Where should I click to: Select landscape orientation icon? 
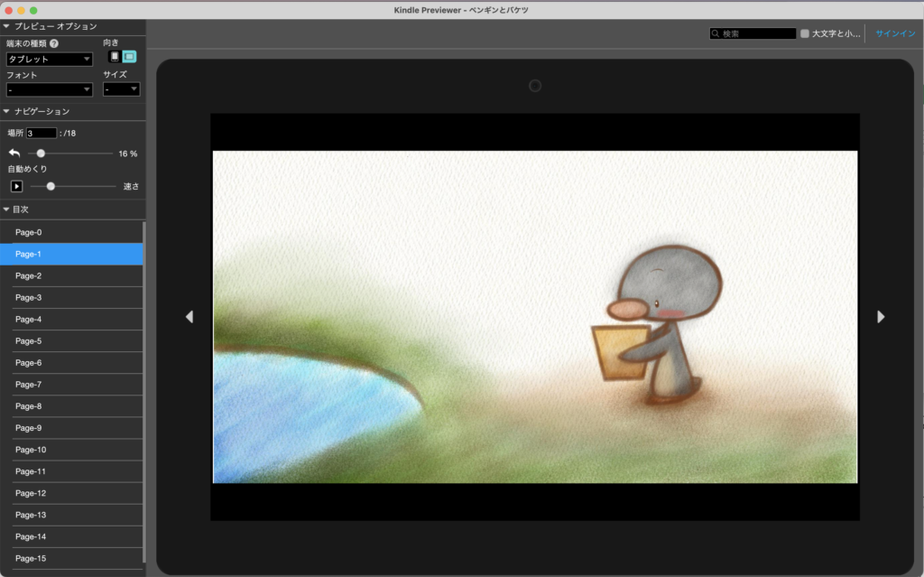(129, 57)
